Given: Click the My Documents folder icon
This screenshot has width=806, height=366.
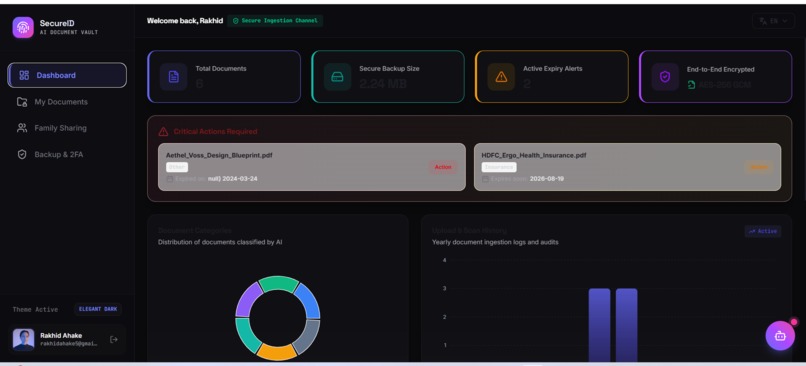Looking at the screenshot, I should [22, 102].
